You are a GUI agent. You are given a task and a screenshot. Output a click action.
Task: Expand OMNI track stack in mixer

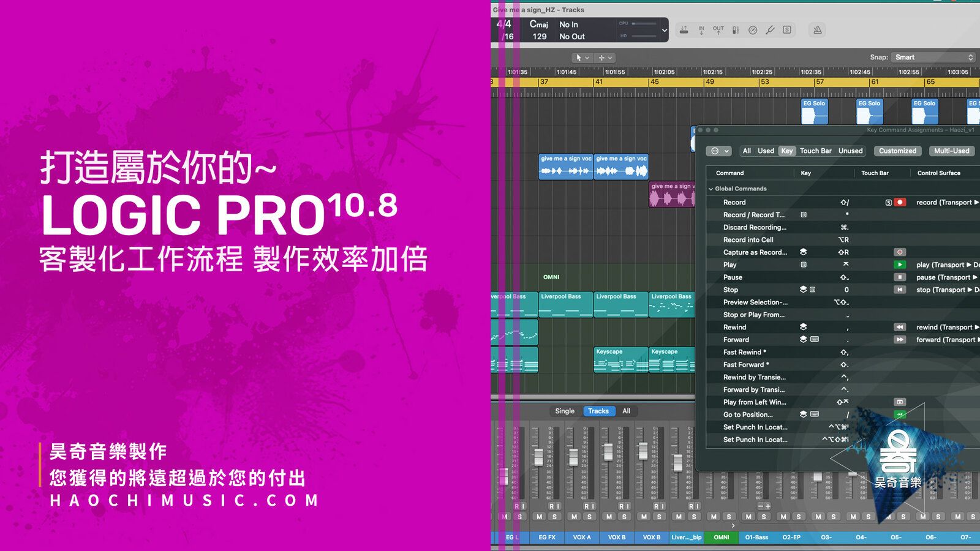pyautogui.click(x=733, y=525)
